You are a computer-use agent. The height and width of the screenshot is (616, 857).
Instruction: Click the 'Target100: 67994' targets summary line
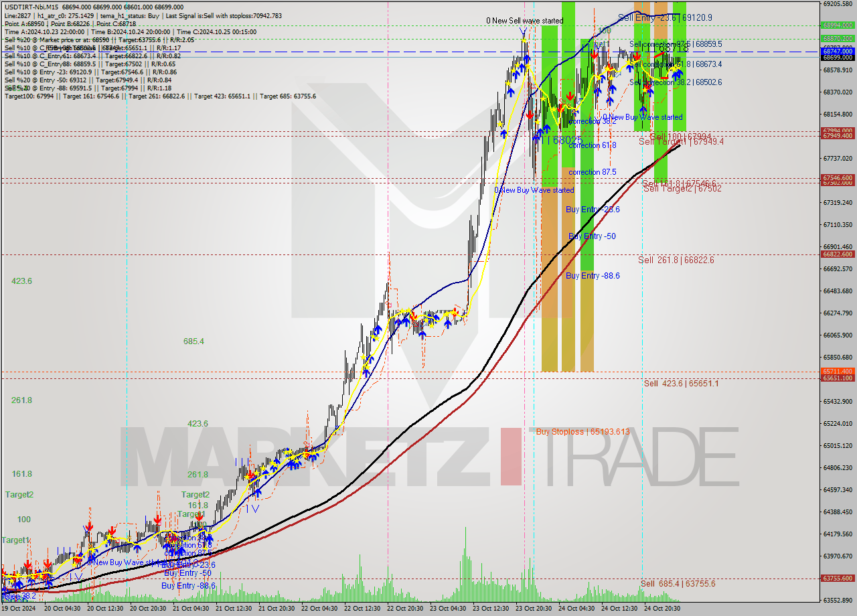coord(160,96)
